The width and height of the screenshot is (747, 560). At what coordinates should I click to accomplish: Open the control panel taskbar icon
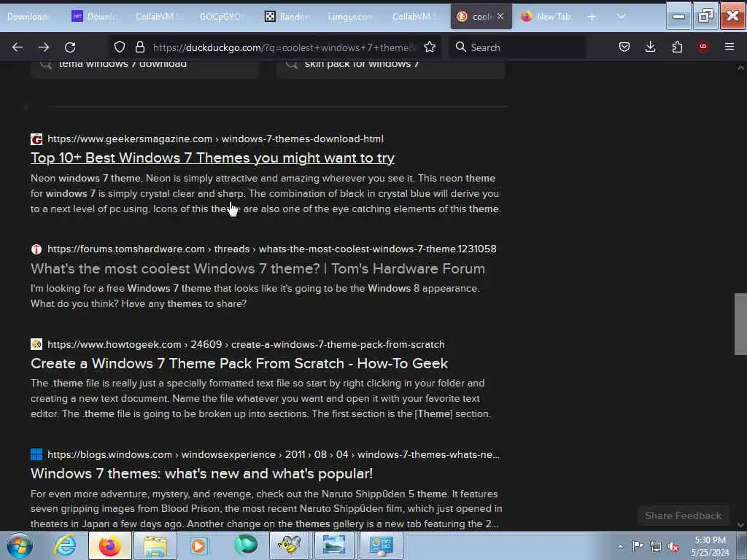coord(380,545)
